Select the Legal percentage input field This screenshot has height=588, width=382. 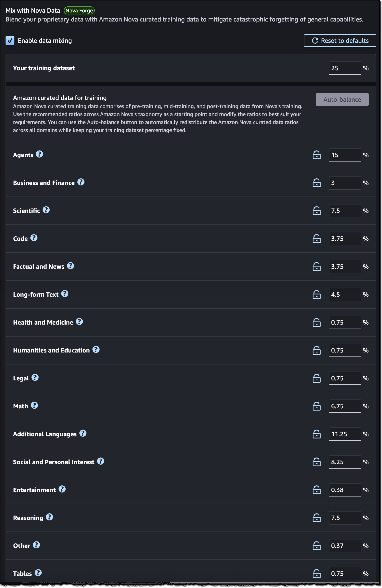(345, 378)
